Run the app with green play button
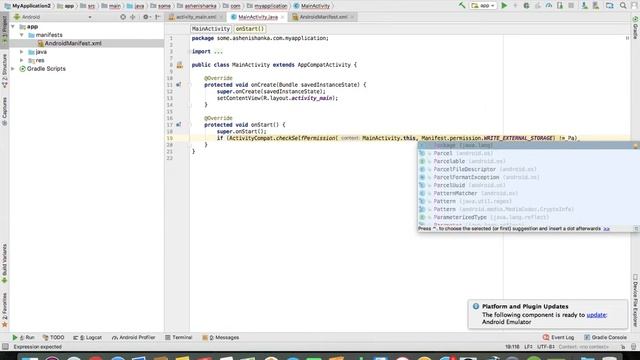Image resolution: width=640 pixels, height=360 pixels. 504,6
